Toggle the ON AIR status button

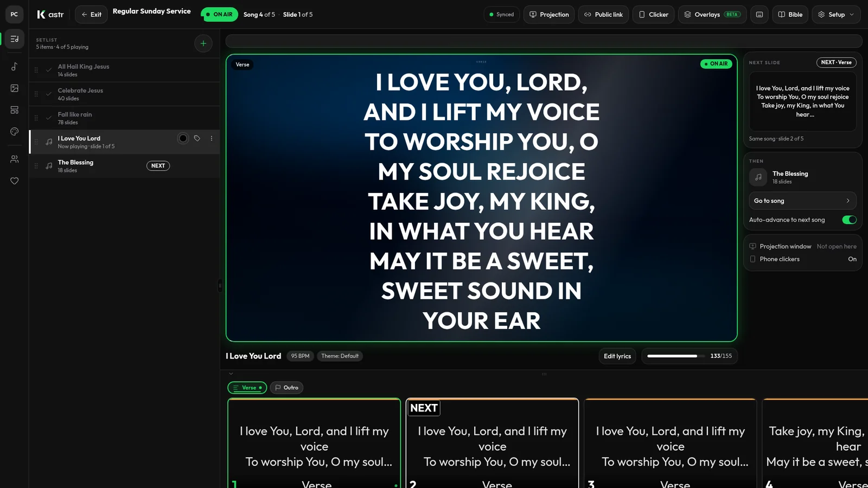pyautogui.click(x=219, y=15)
